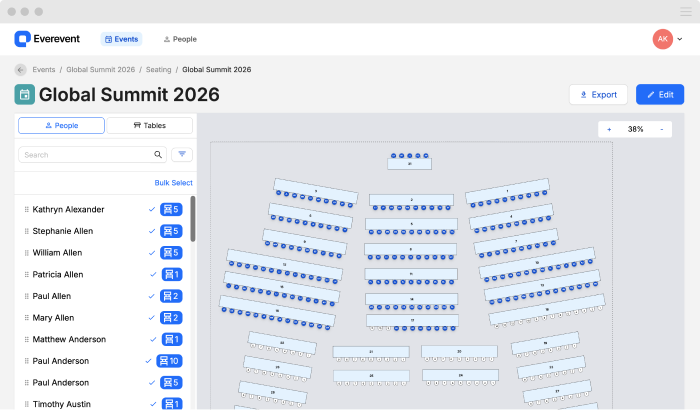Export the seating chart
Image resolution: width=700 pixels, height=410 pixels.
click(x=598, y=95)
